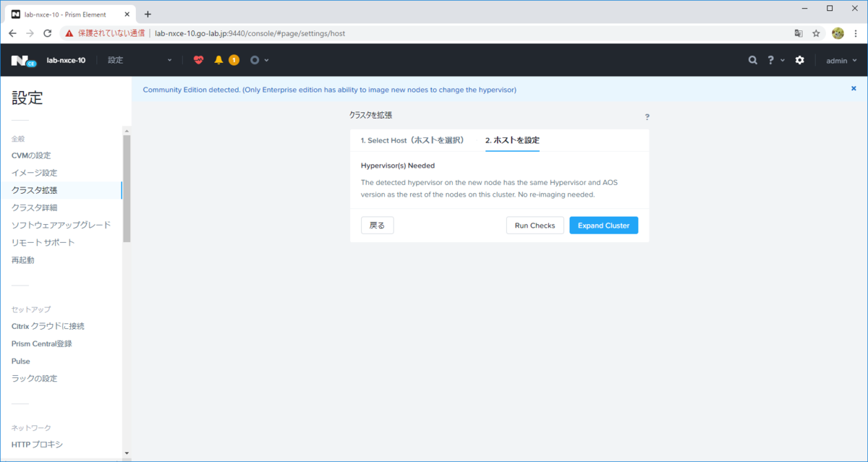The image size is (868, 462).
Task: Expand the help menu chevron
Action: [783, 60]
